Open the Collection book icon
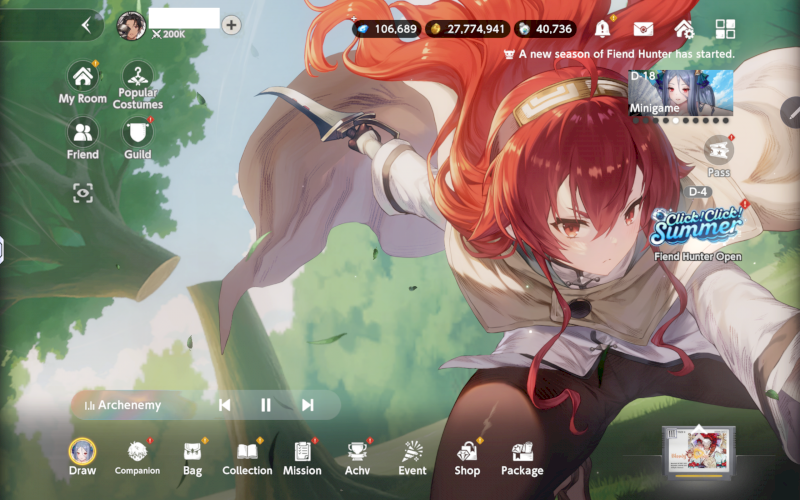 click(x=247, y=452)
